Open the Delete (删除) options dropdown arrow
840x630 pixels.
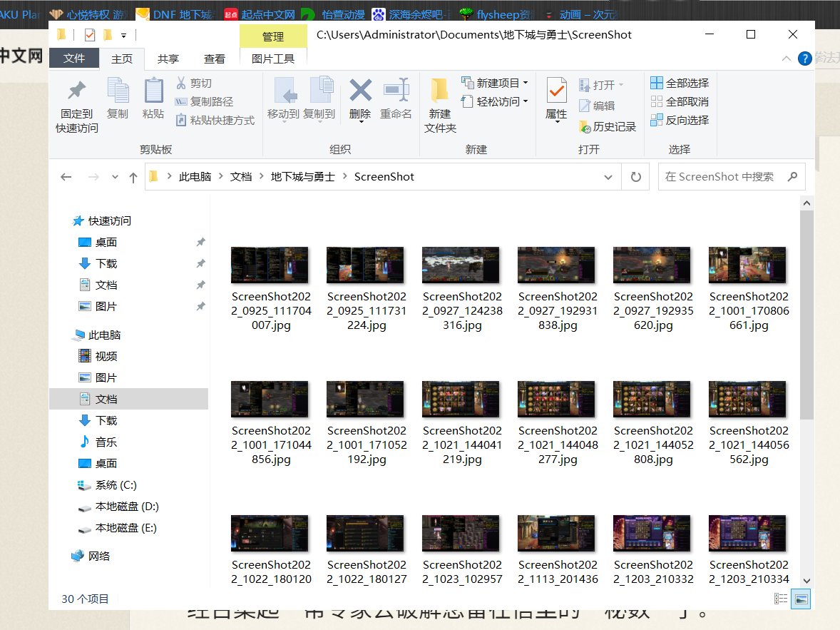click(x=361, y=122)
